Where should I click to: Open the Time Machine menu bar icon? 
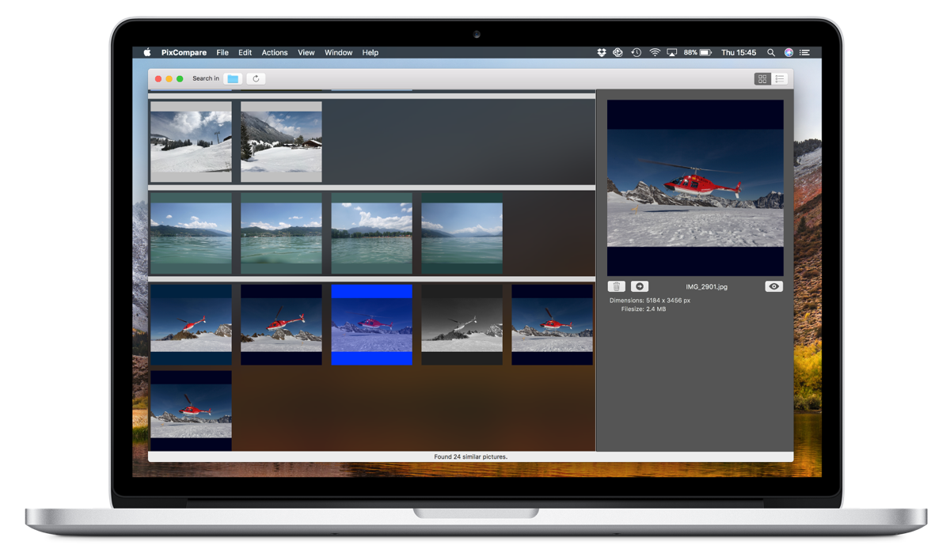(x=636, y=52)
